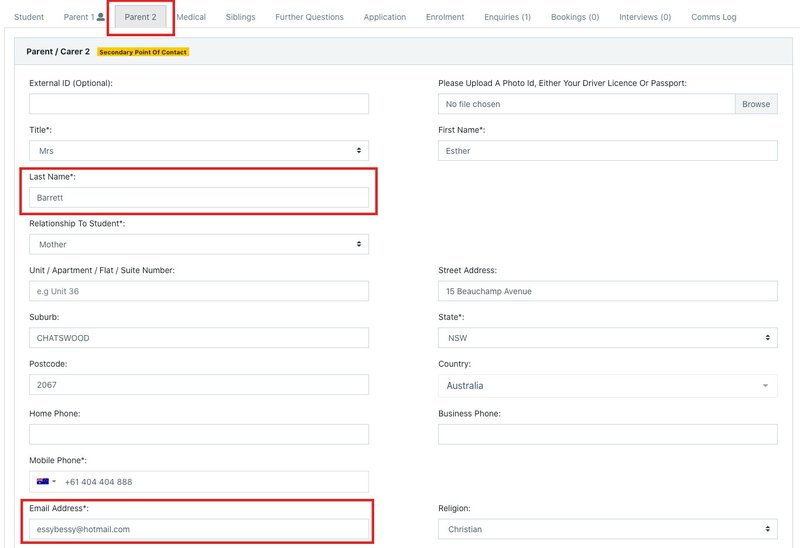Open the Country dropdown showing Australia
The image size is (800, 548).
point(607,386)
